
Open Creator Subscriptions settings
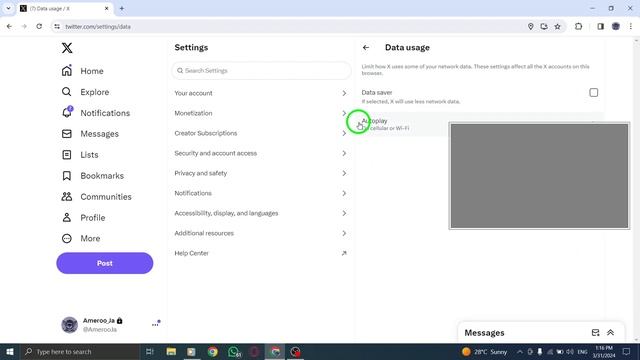(x=260, y=133)
